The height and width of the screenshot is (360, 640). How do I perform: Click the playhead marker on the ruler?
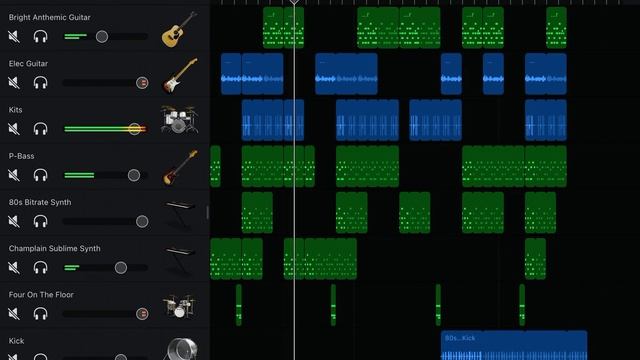pos(294,2)
